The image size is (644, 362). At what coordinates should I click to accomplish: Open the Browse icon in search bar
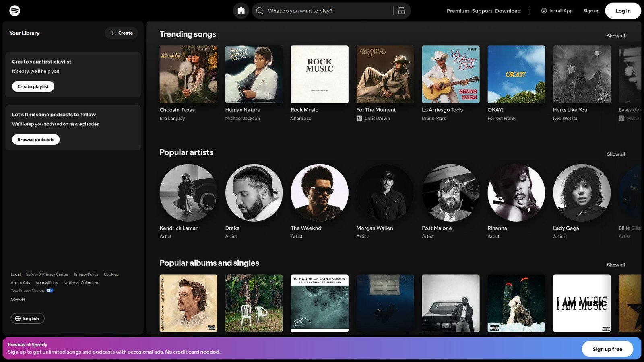[x=401, y=11]
